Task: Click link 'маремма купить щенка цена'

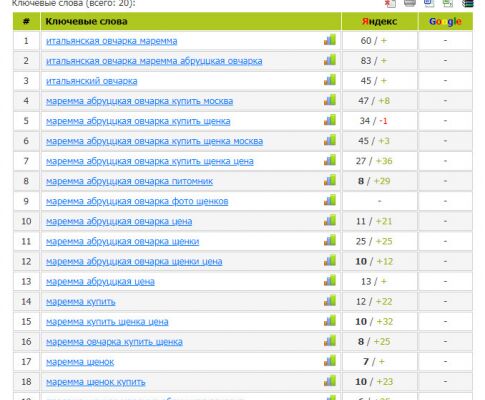Action: click(x=107, y=322)
